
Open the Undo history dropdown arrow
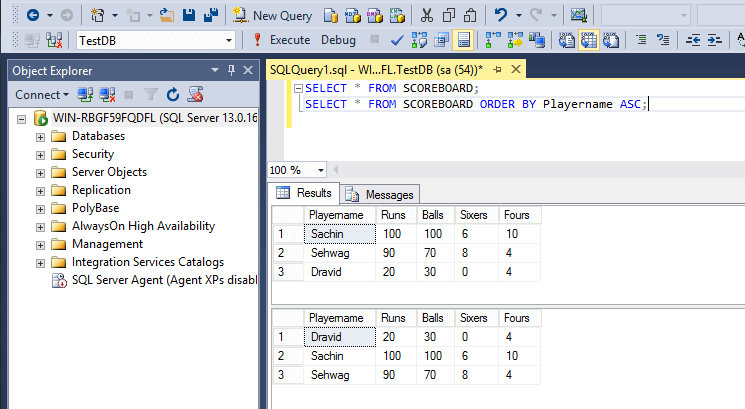pos(518,16)
